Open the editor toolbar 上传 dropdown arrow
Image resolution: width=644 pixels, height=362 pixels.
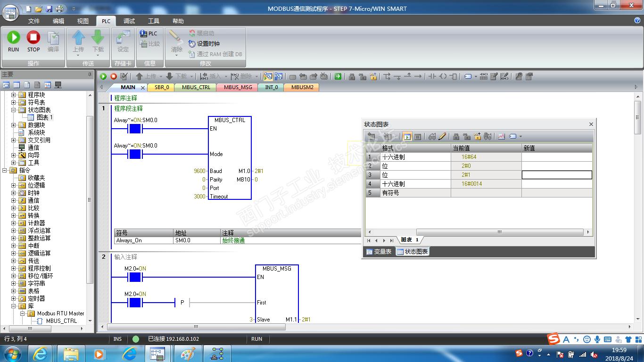pyautogui.click(x=161, y=76)
